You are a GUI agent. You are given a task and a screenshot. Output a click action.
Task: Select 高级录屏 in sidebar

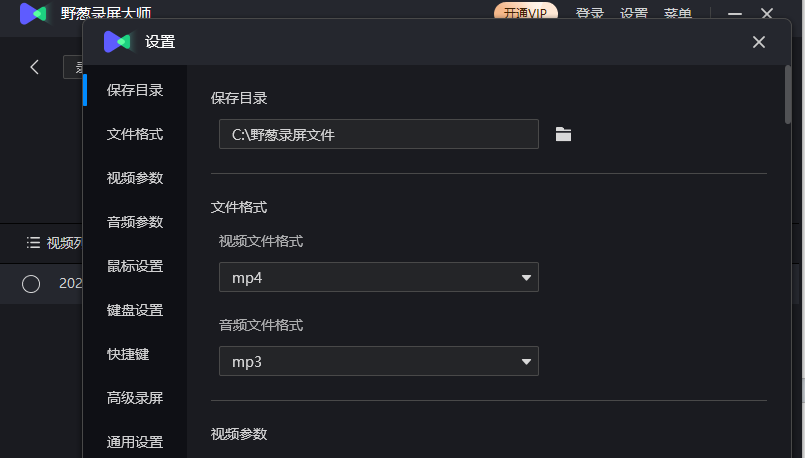pos(135,398)
